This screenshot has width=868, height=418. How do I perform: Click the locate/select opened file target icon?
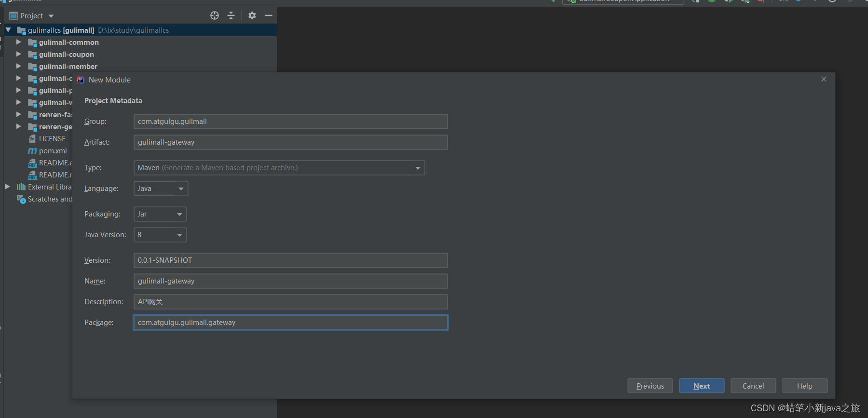(x=215, y=15)
